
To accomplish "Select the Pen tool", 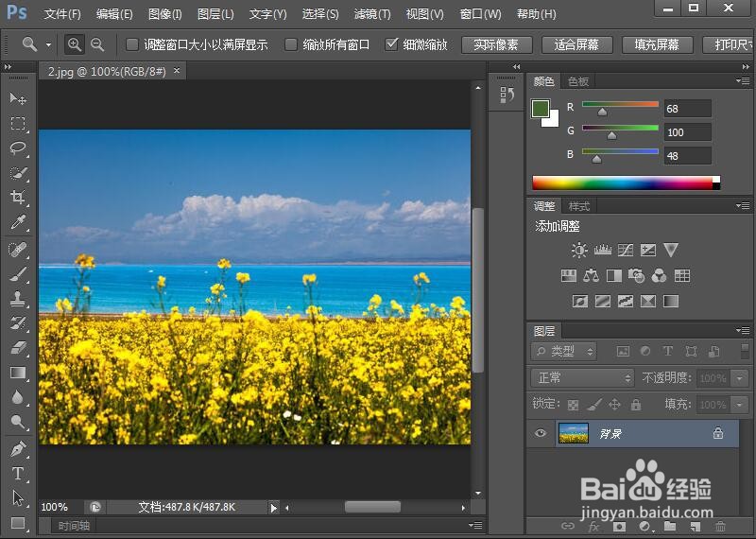I will tap(18, 449).
